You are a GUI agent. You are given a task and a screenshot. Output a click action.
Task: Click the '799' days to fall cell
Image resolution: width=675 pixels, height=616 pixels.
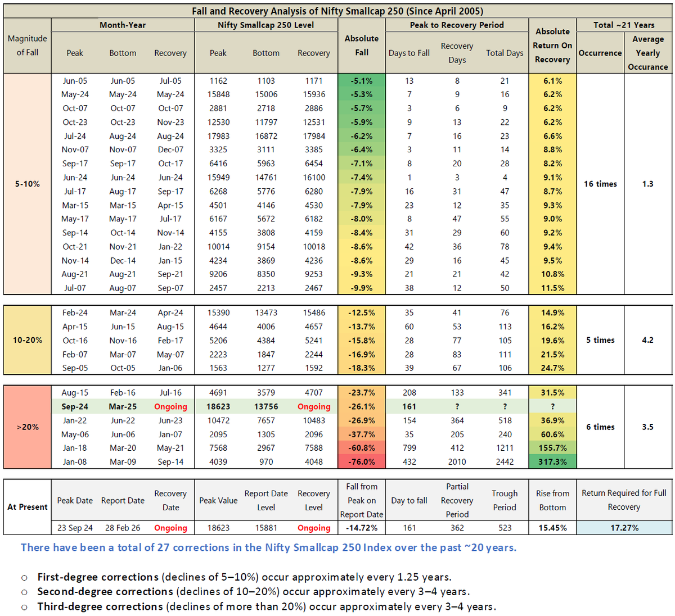tap(409, 448)
